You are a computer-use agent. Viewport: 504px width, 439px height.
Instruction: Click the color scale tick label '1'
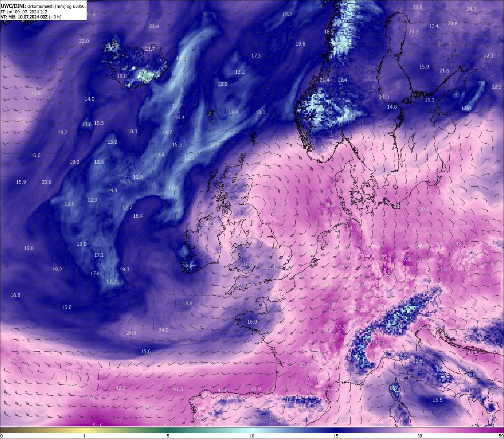tap(84, 436)
